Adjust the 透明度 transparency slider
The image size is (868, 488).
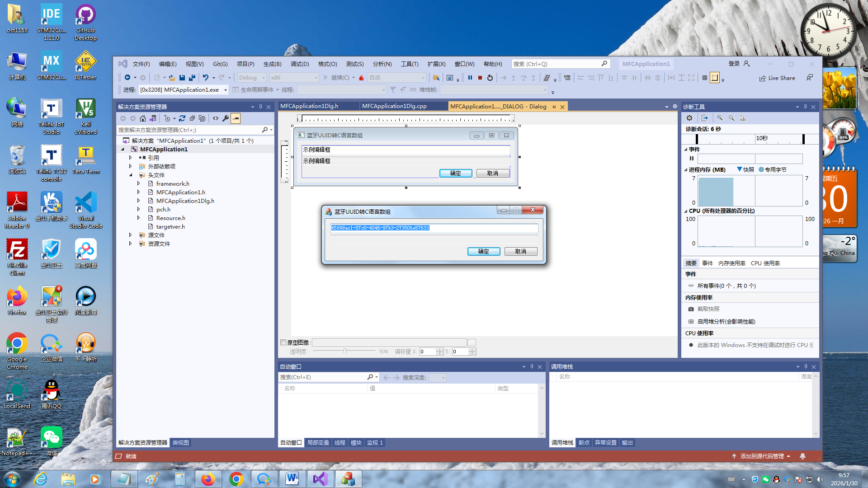pos(345,351)
